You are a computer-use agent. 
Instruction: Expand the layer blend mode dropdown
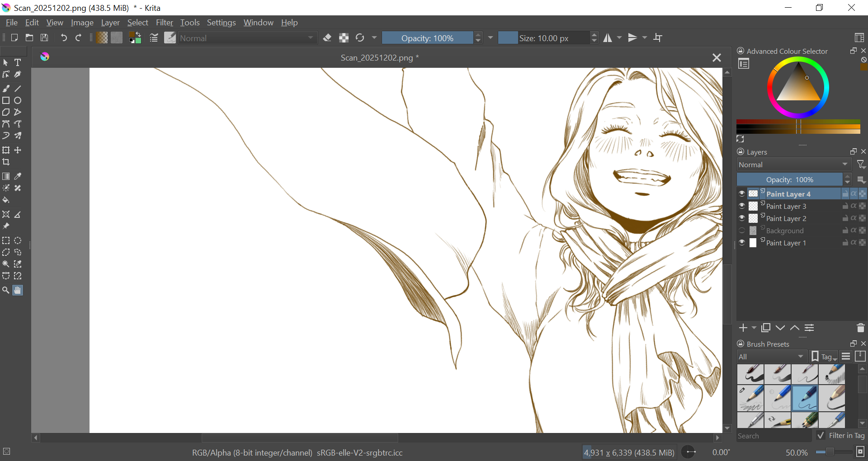click(x=793, y=165)
